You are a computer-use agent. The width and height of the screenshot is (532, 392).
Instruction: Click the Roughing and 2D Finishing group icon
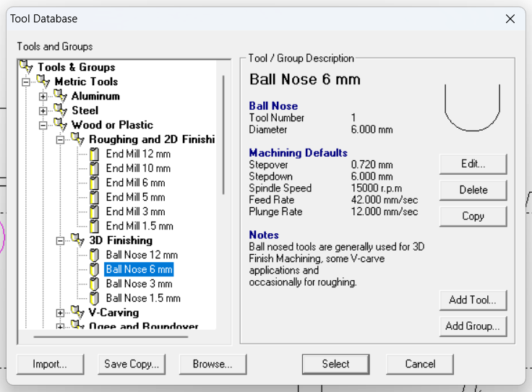77,139
